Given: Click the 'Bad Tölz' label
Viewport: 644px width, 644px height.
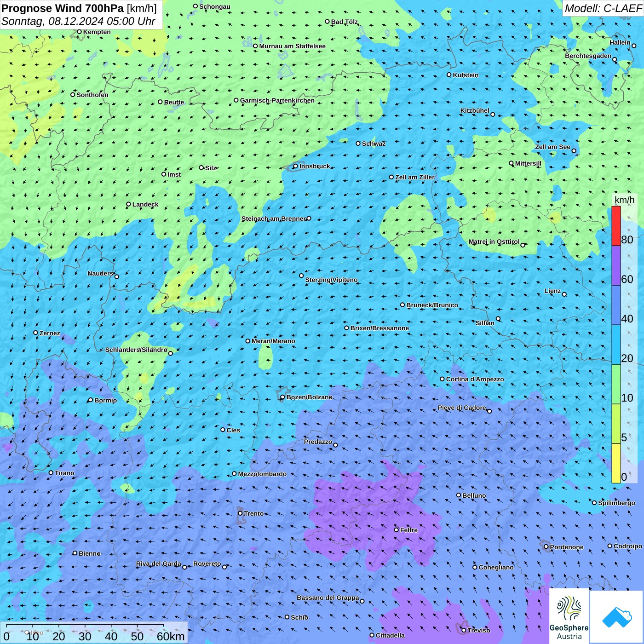Looking at the screenshot, I should click(344, 22).
